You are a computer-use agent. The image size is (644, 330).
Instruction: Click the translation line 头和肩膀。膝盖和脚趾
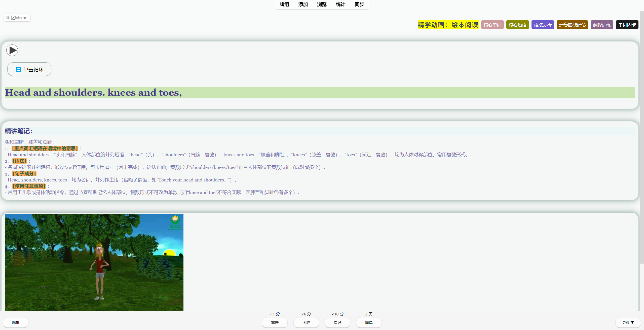point(29,142)
